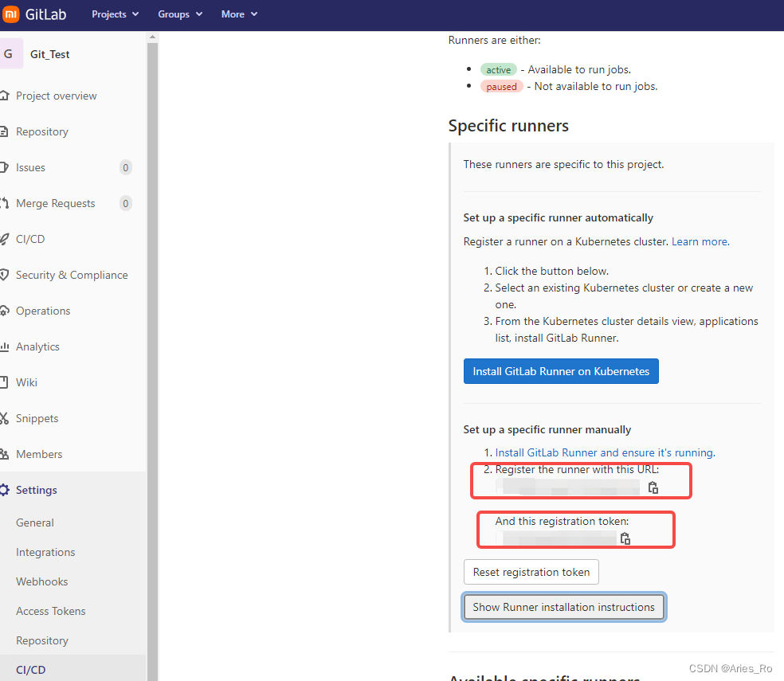The width and height of the screenshot is (784, 681).
Task: Open Integrations settings submenu item
Action: (x=45, y=553)
